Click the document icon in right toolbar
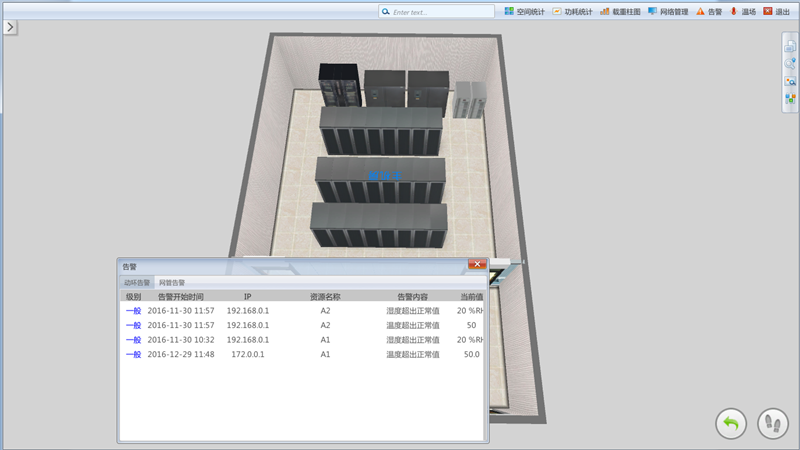The height and width of the screenshot is (450, 800). [790, 46]
